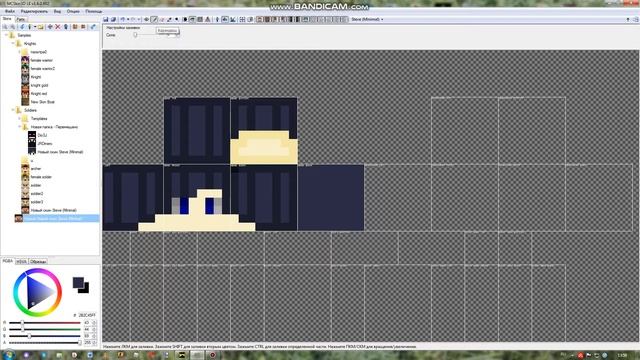Switch to perspective 3D view mode
This screenshot has height=360, width=640.
217,19
